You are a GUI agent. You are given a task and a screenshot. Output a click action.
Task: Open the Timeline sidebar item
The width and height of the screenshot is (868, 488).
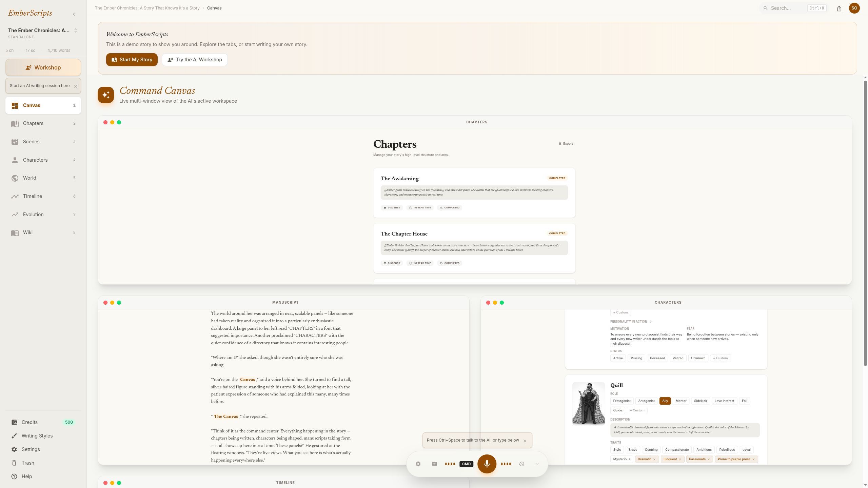click(43, 196)
